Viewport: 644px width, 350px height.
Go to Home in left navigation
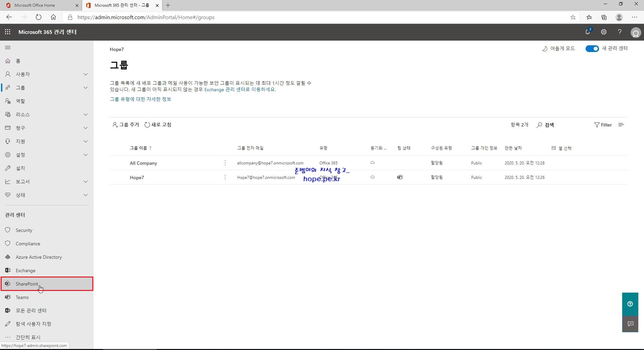pos(47,61)
